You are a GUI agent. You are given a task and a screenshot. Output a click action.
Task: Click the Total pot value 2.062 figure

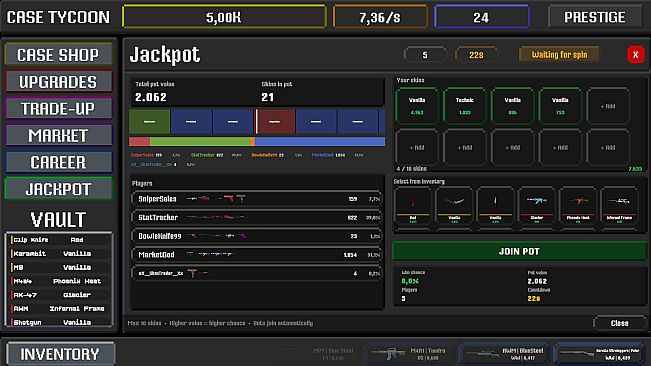click(151, 97)
